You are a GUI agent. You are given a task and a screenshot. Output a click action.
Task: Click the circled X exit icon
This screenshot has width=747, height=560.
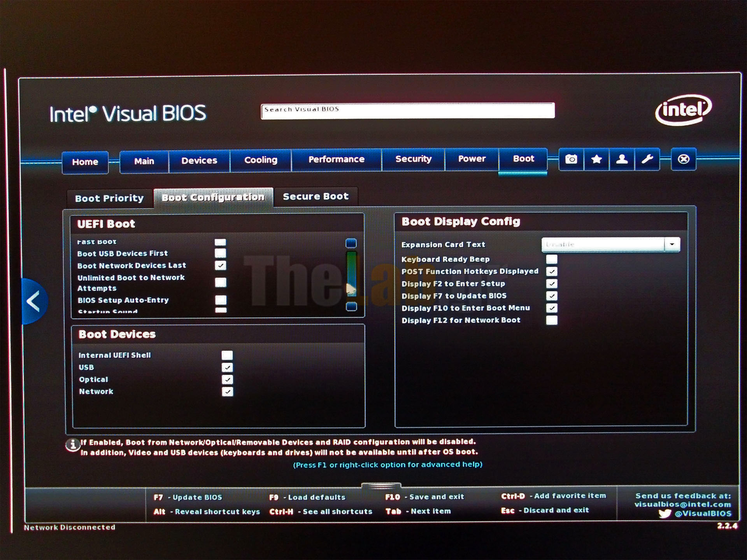click(x=683, y=159)
